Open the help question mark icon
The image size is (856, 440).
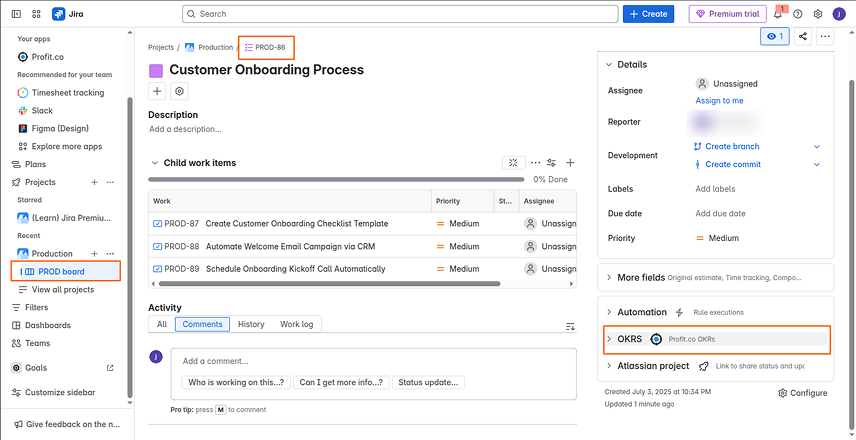click(x=798, y=14)
